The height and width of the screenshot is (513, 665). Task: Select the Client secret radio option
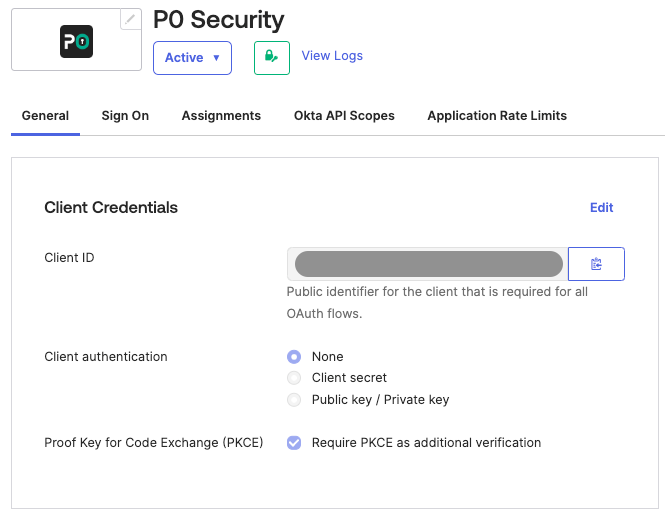click(x=294, y=378)
